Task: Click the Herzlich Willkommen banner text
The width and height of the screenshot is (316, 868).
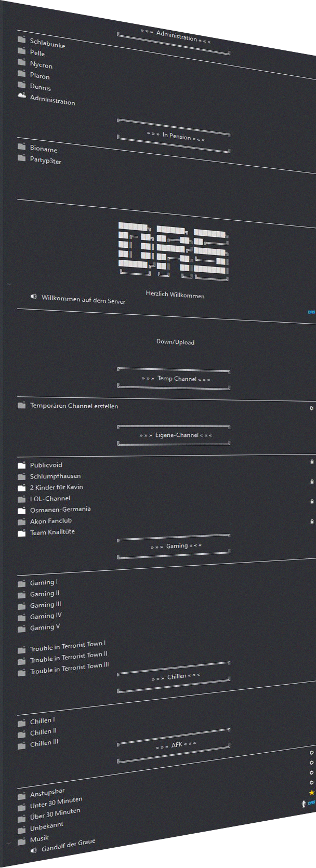Action: pyautogui.click(x=175, y=295)
